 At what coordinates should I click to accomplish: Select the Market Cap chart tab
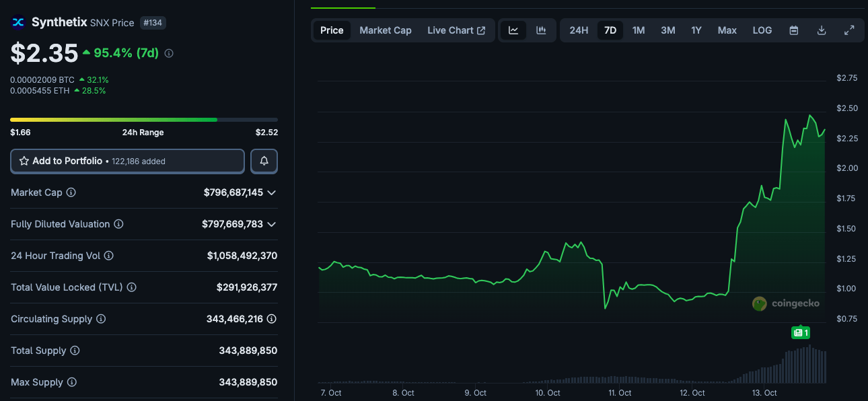click(x=386, y=30)
